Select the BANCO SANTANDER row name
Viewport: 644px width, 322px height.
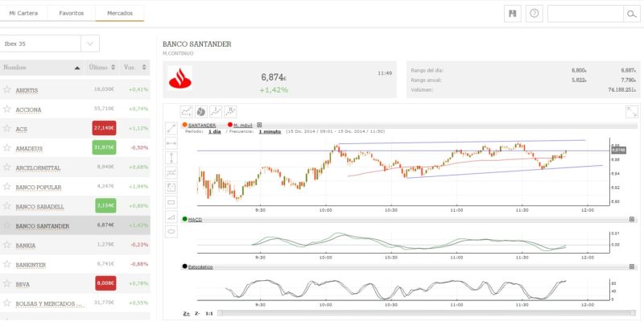pyautogui.click(x=43, y=226)
